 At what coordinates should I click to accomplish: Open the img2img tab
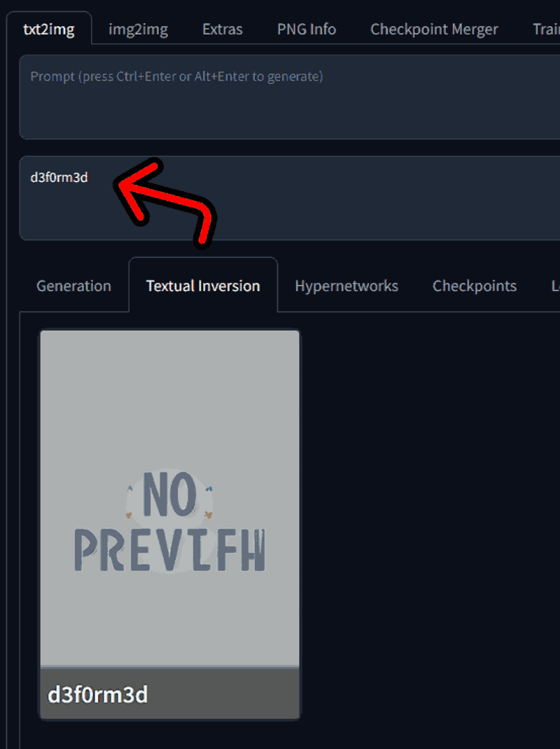138,29
